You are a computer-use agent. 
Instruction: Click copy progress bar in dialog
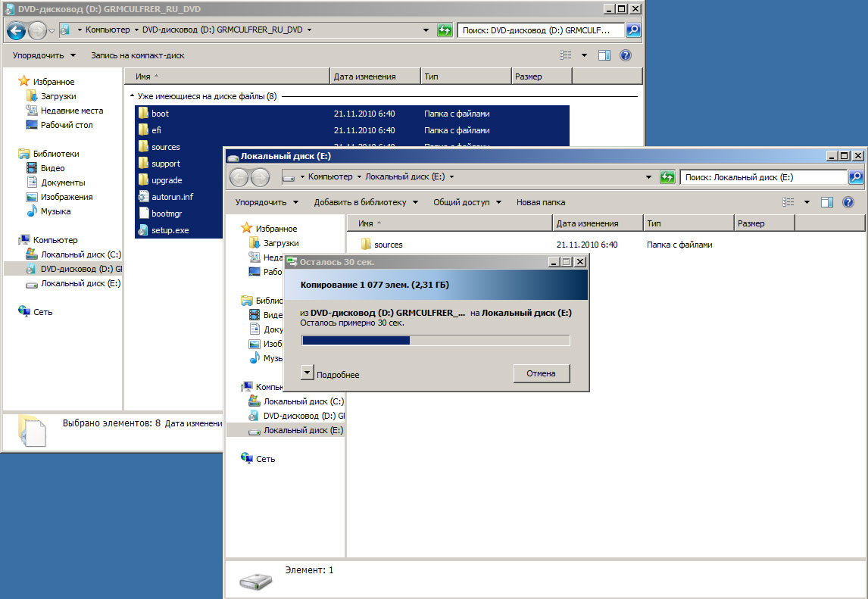click(x=435, y=340)
